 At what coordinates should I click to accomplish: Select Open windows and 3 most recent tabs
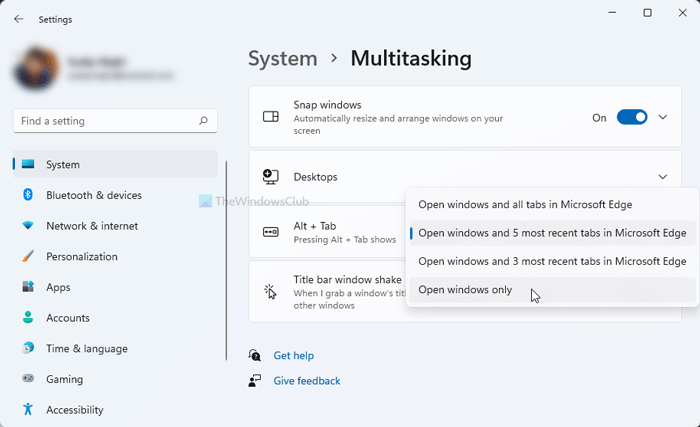[552, 261]
